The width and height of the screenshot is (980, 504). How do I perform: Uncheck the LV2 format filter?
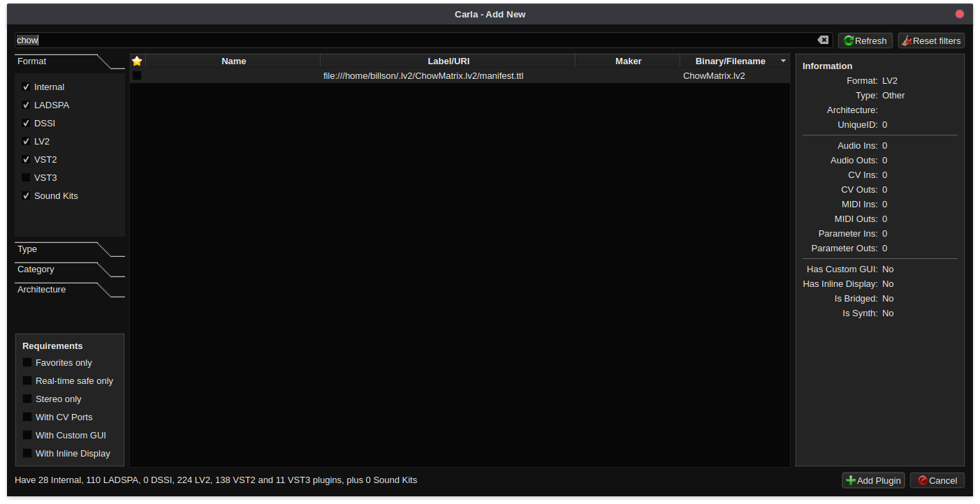(x=26, y=142)
